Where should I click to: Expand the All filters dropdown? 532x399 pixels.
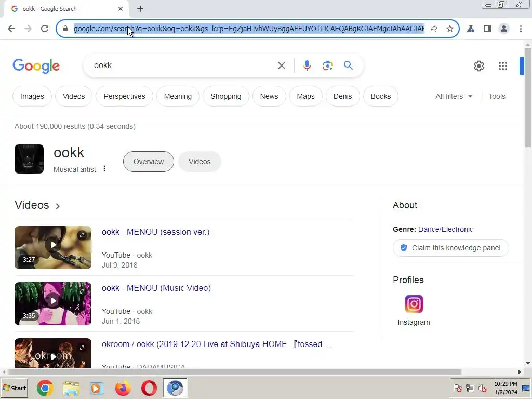(454, 96)
